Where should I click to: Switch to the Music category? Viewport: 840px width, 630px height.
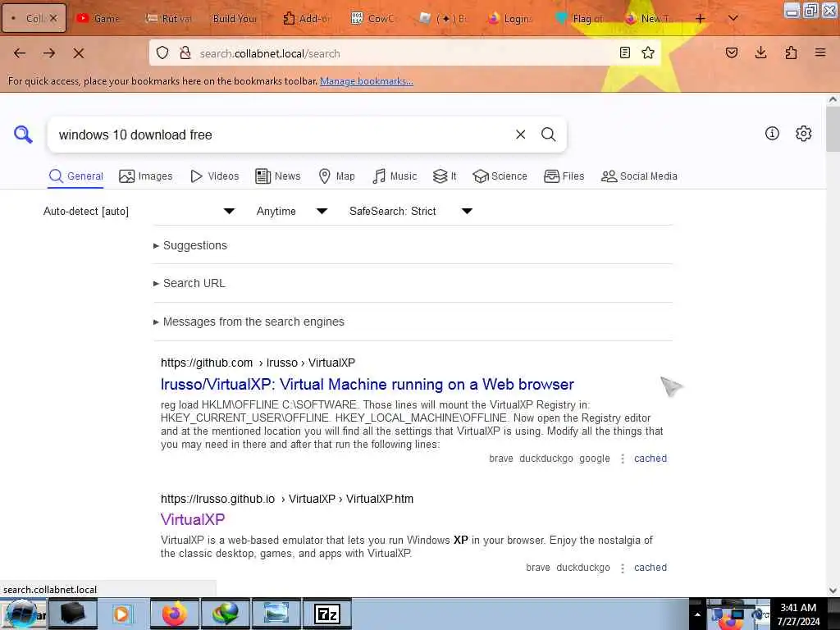click(x=395, y=176)
